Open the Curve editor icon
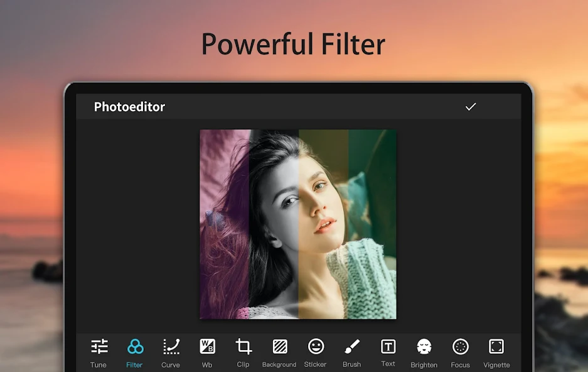 [171, 346]
